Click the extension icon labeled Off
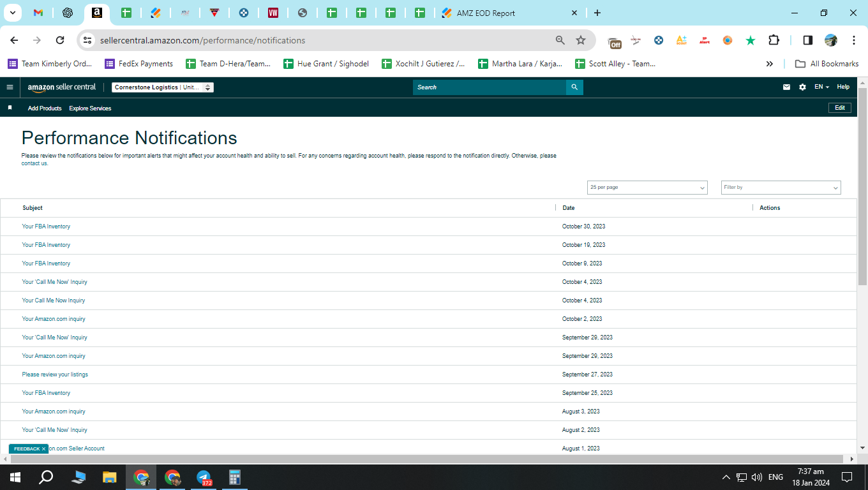868x490 pixels. (x=614, y=41)
